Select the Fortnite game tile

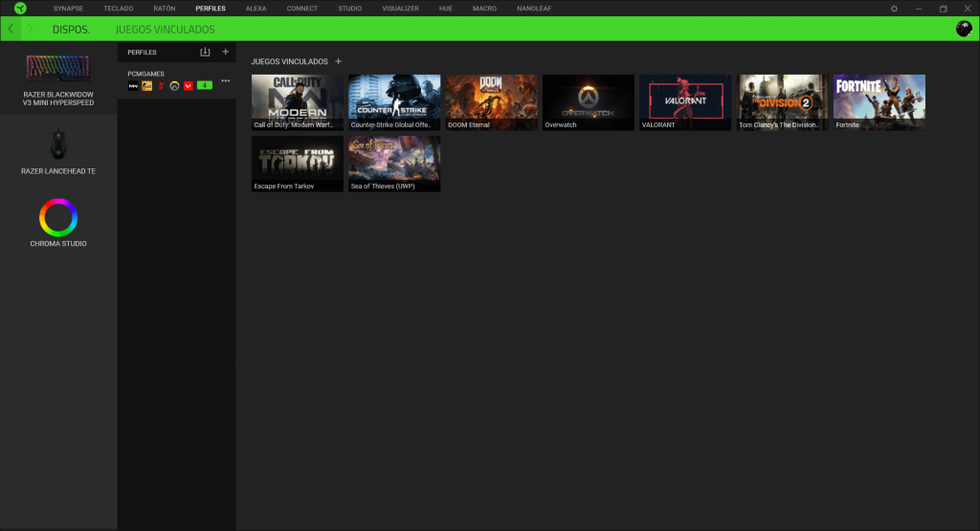(x=880, y=102)
